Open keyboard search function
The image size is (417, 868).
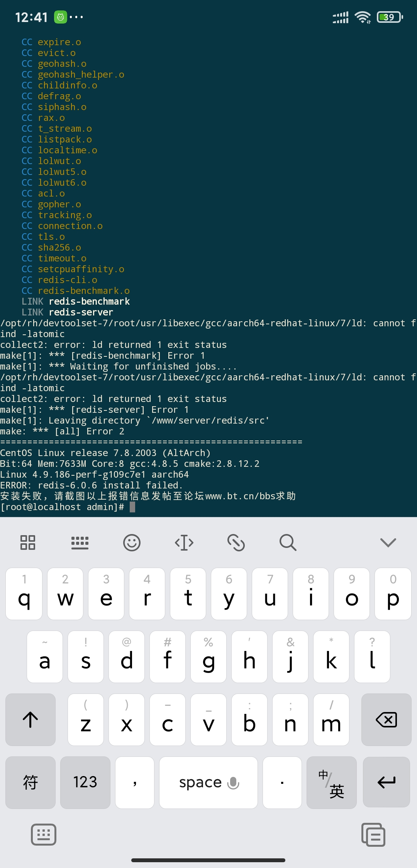(x=288, y=542)
